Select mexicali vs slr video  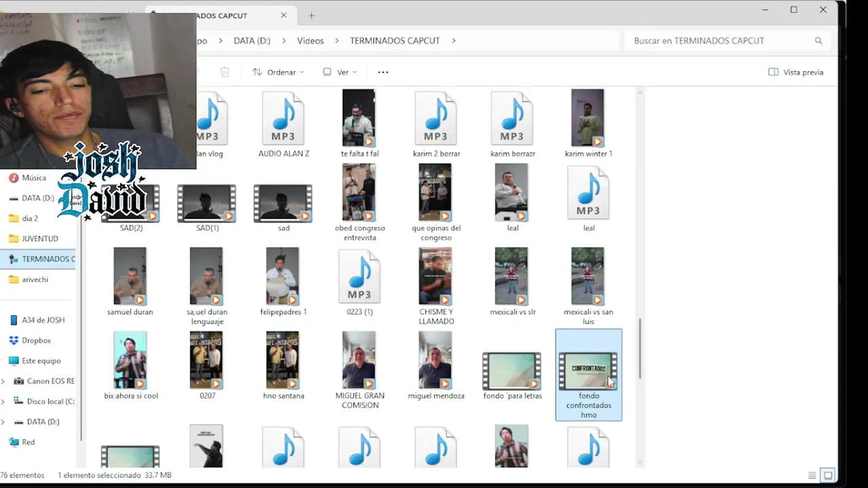(513, 282)
